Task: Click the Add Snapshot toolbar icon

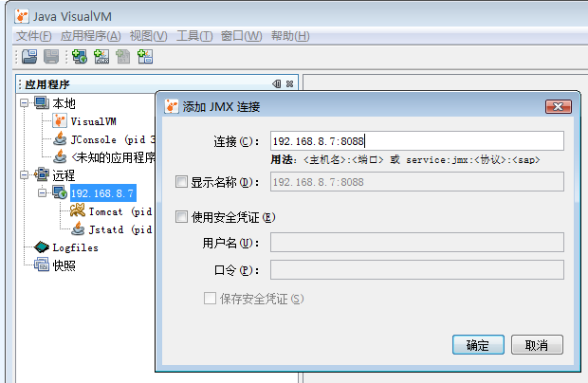Action: (145, 57)
